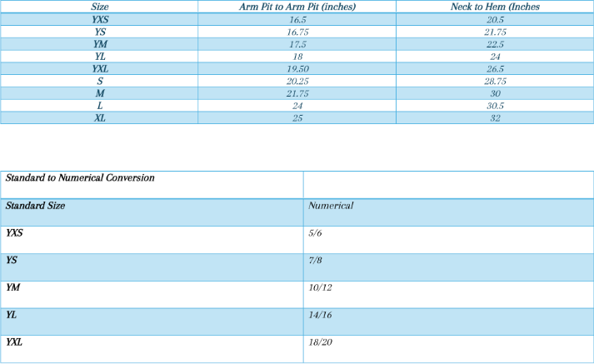This screenshot has width=594, height=364.
Task: Click the 'Size' column header
Action: 99,6
